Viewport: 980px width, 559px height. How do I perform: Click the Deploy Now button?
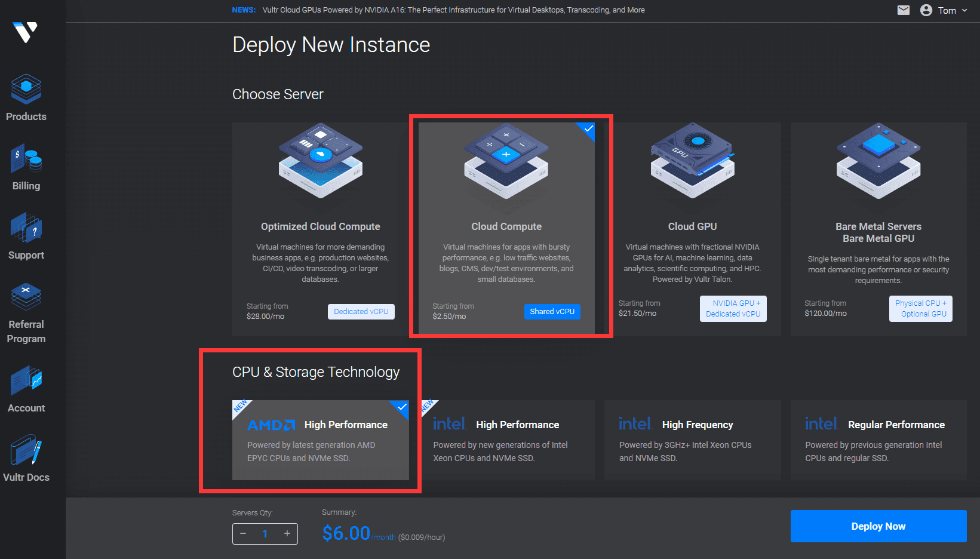(x=878, y=526)
